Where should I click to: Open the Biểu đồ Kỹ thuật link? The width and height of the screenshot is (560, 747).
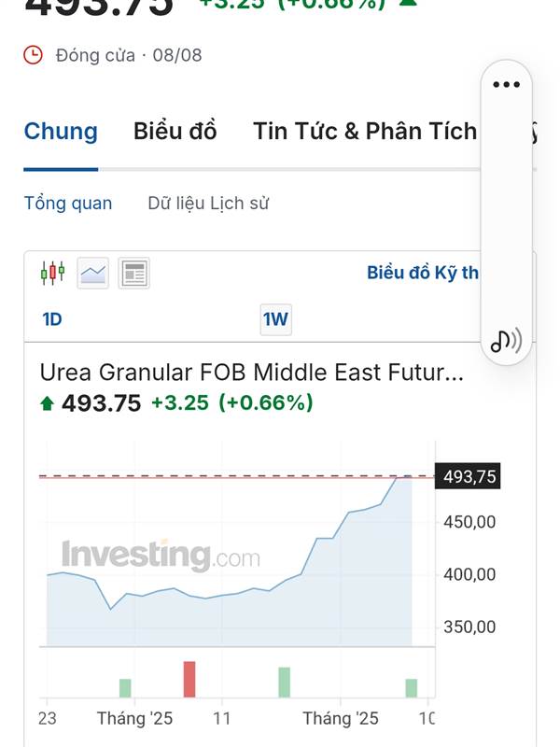point(423,273)
